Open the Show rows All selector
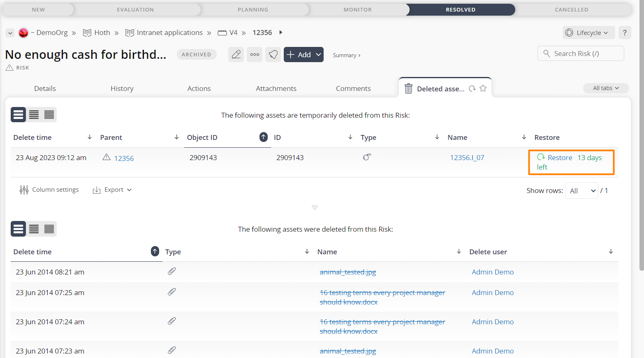 tap(582, 191)
